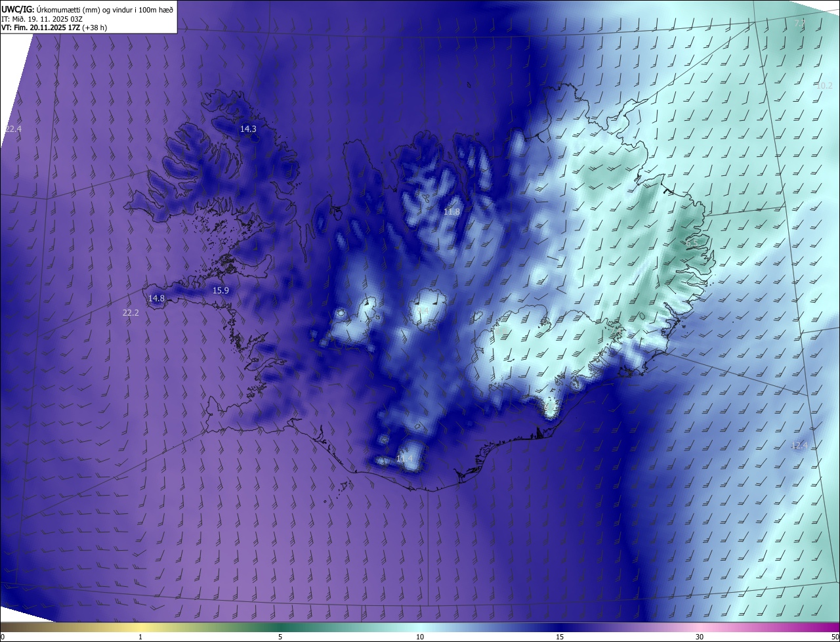
Task: Select the 15.9 value on the map
Action: (220, 291)
